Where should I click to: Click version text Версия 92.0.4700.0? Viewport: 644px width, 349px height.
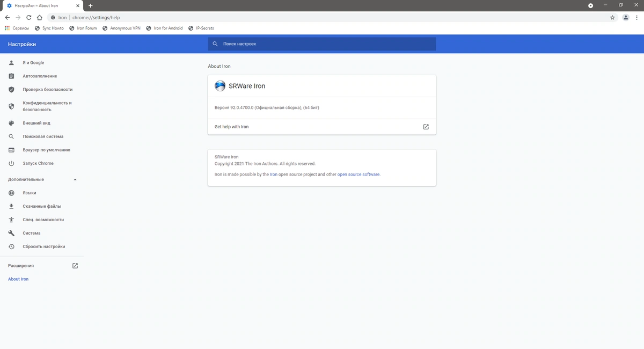pos(267,108)
